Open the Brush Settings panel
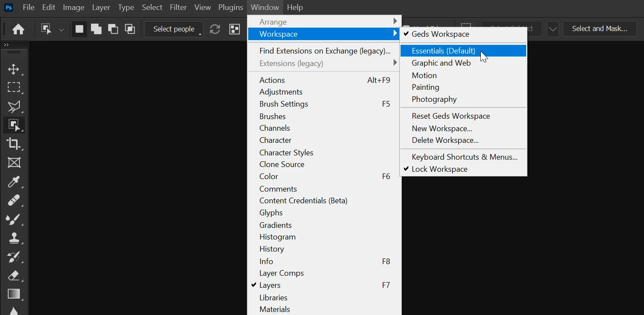This screenshot has width=644, height=315. pyautogui.click(x=324, y=104)
